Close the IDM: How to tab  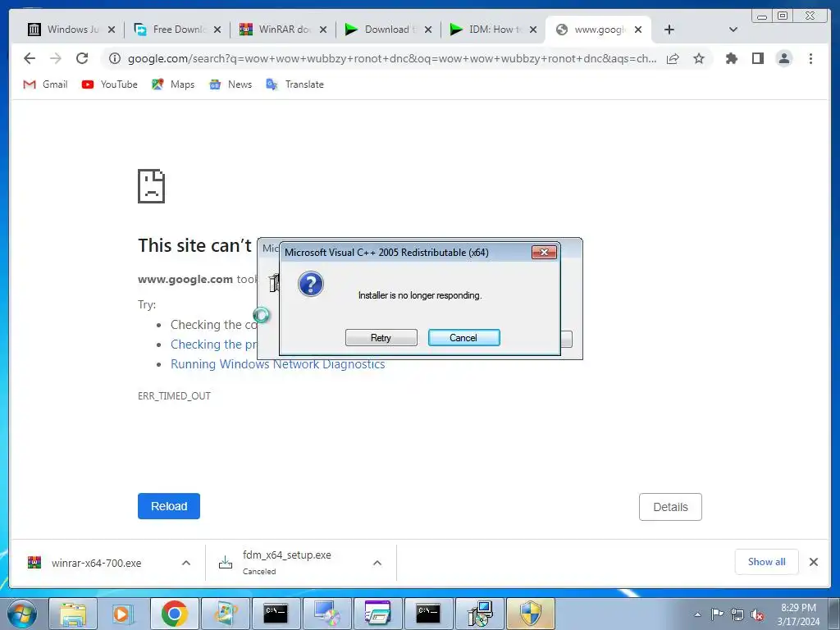[533, 30]
